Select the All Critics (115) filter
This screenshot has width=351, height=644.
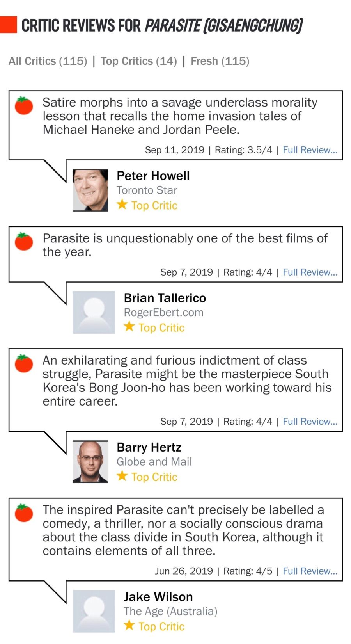point(48,61)
